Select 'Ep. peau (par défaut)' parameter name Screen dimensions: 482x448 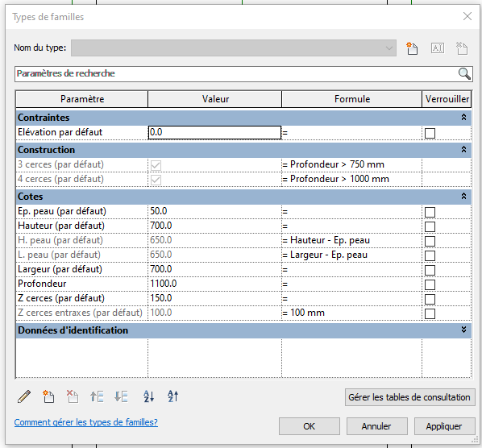pos(62,211)
